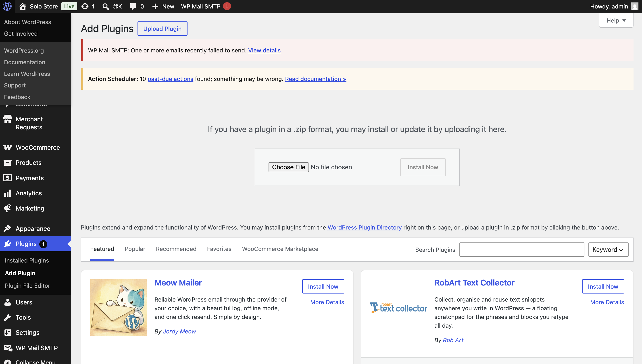This screenshot has height=364, width=642.
Task: Open search via the magnifier icon
Action: coord(106,6)
